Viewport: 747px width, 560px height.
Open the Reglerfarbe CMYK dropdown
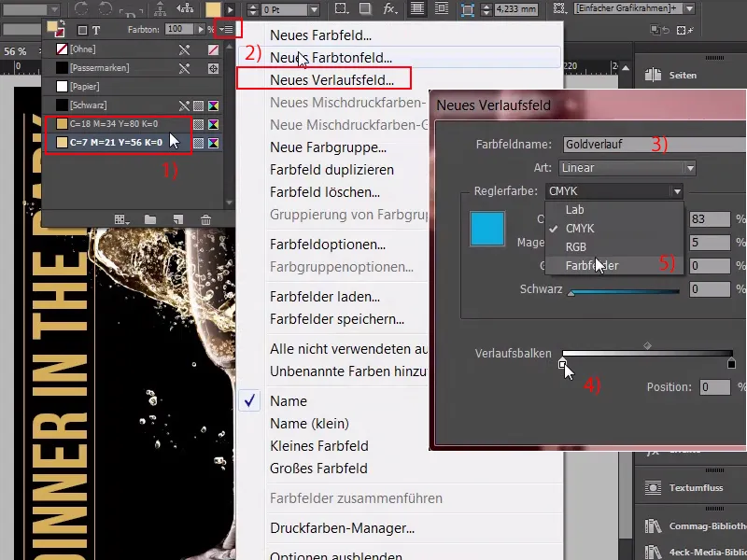pos(615,191)
